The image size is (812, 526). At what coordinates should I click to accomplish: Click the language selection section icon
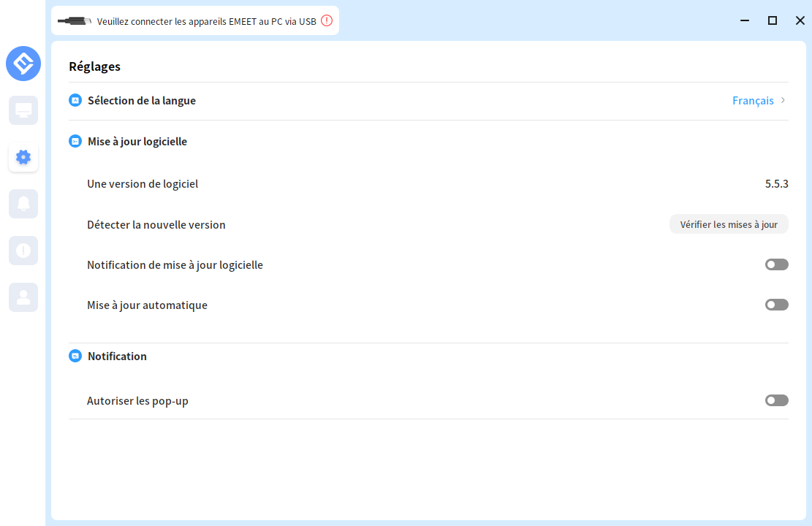click(75, 101)
